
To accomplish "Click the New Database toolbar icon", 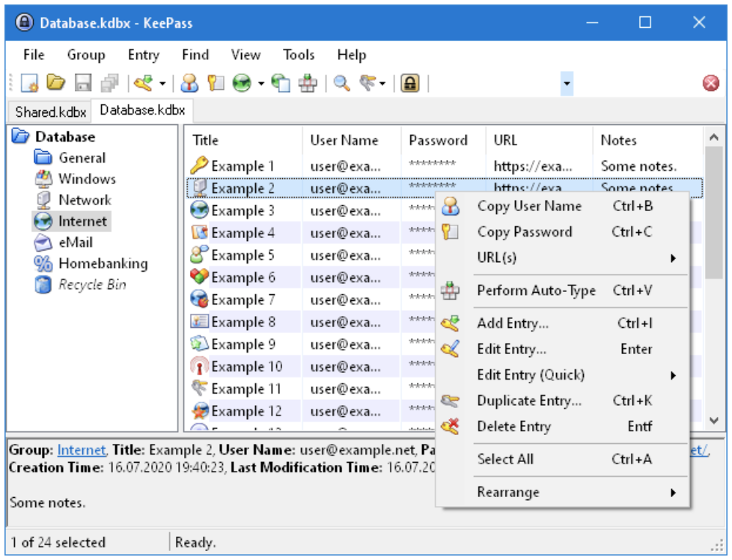I will click(x=29, y=83).
